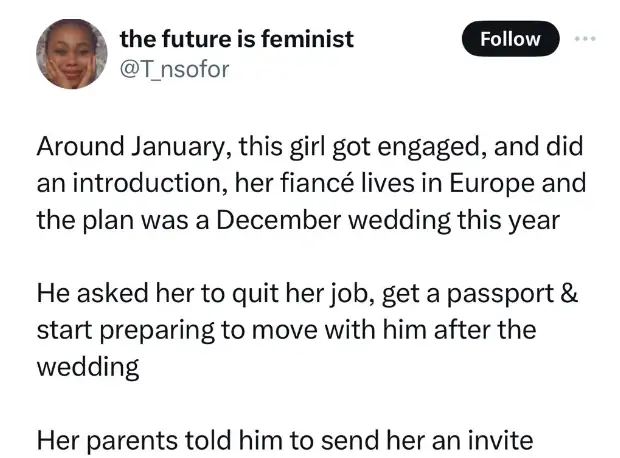
Task: Click the Follow button
Action: point(510,39)
